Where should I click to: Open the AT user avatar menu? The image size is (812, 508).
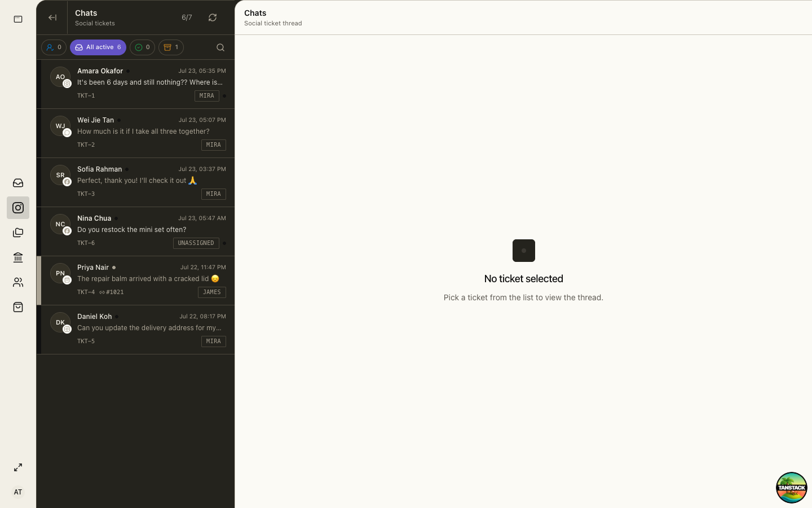click(x=18, y=492)
